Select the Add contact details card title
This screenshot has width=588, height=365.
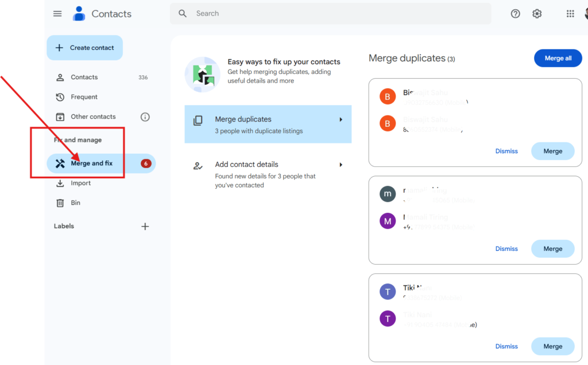(246, 165)
